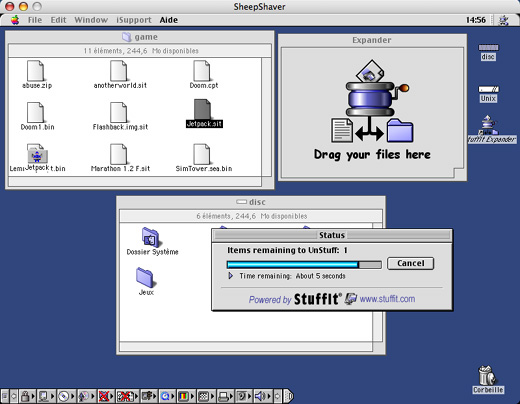
Task: Select the anotherworld.sit file
Action: pos(119,71)
